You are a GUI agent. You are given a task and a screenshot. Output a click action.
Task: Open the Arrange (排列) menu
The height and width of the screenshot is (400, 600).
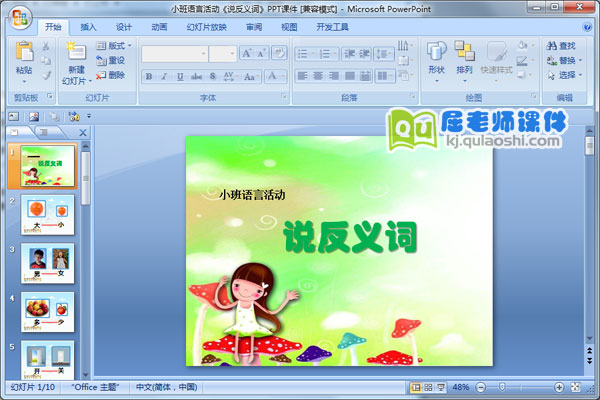[x=464, y=61]
